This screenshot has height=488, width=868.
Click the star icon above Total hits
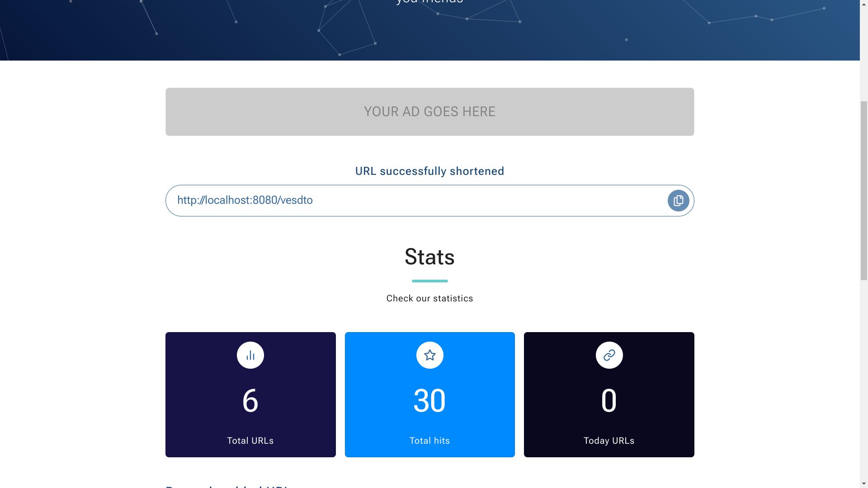click(429, 355)
